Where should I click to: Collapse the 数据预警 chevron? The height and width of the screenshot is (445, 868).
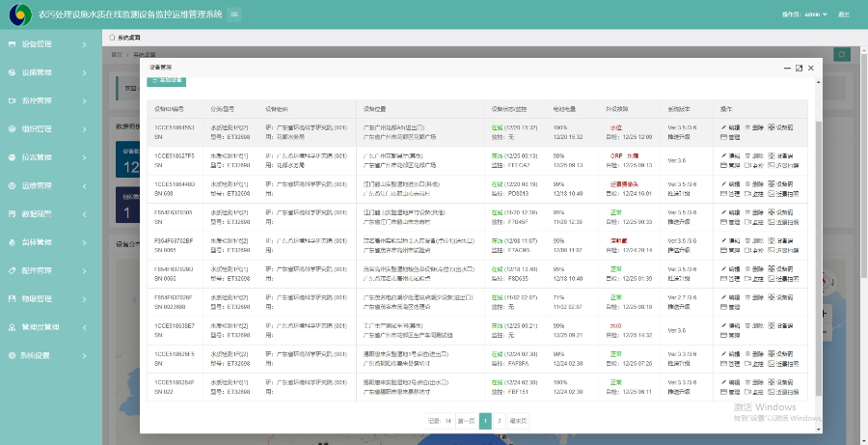(84, 214)
